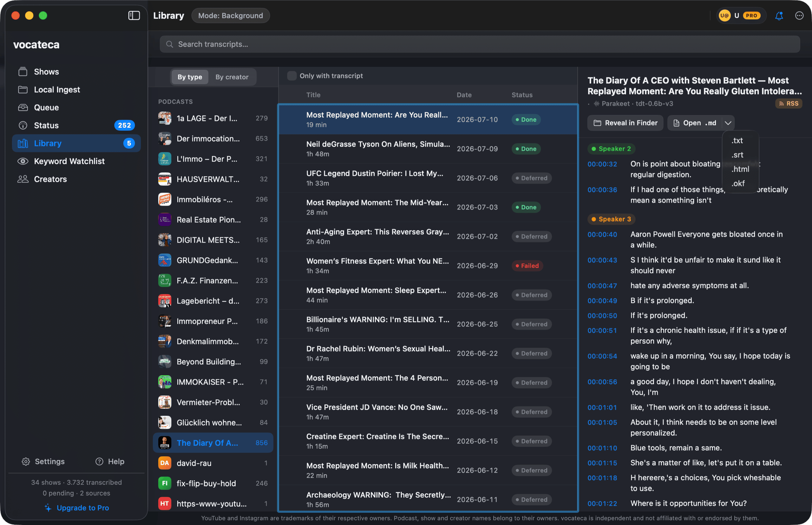Toggle the sidebar panel icon
The height and width of the screenshot is (525, 812).
[x=134, y=15]
